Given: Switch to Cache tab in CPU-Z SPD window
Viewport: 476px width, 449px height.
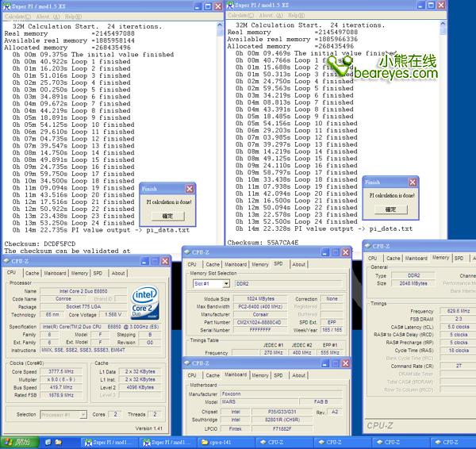Looking at the screenshot, I should tap(213, 264).
